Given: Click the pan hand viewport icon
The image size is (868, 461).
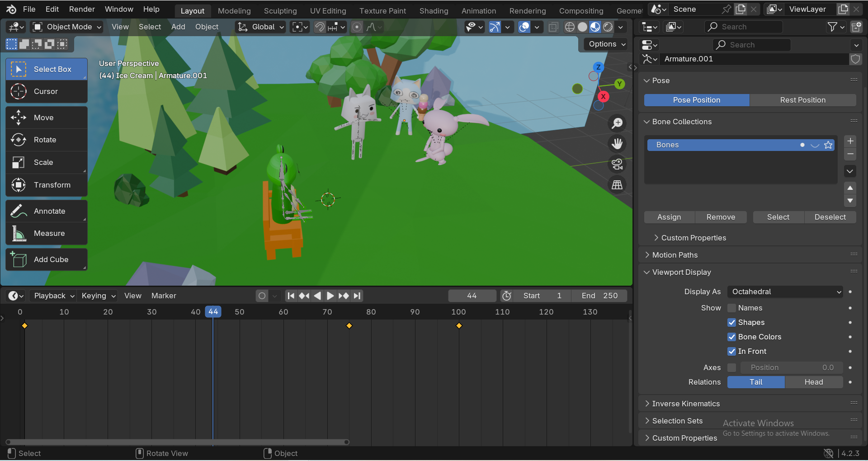Looking at the screenshot, I should [617, 144].
